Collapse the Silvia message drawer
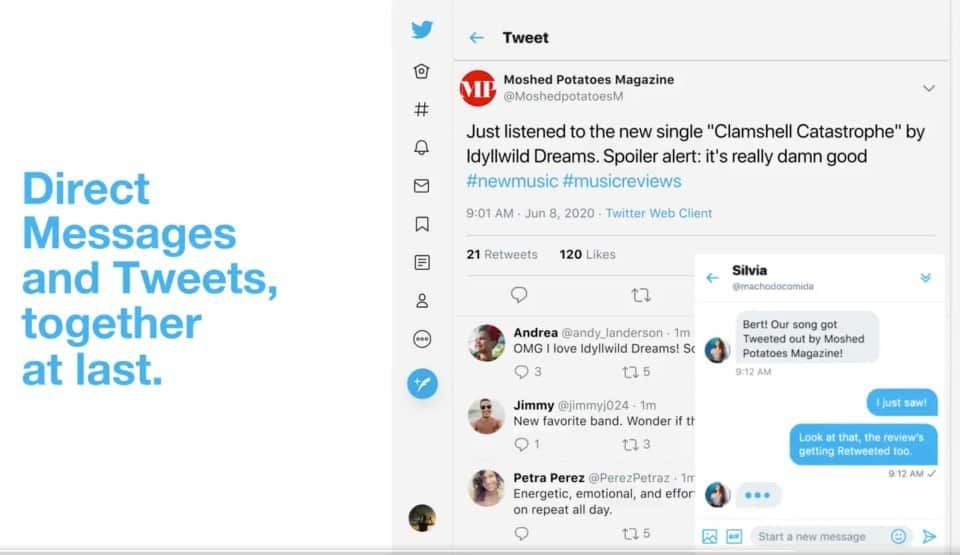Viewport: 960px width, 555px height. click(x=925, y=277)
